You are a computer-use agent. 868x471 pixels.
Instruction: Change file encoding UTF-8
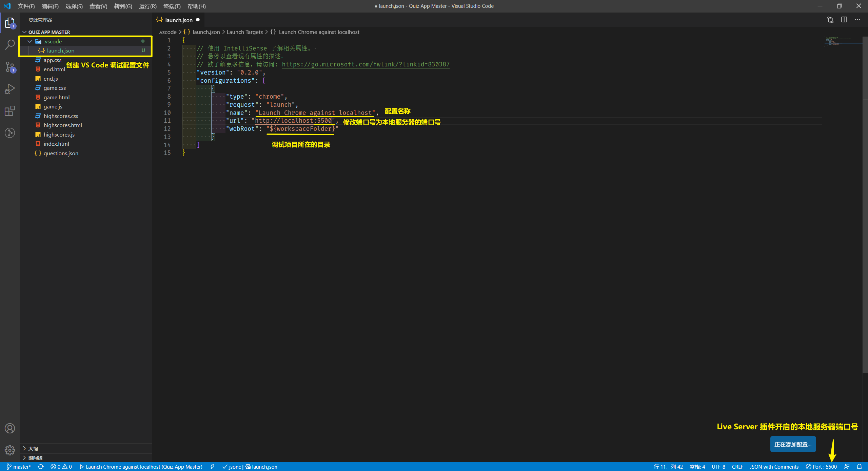tap(718, 467)
